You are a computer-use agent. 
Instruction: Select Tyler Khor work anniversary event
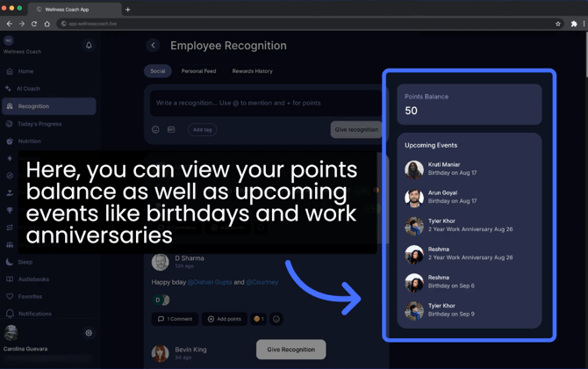click(x=470, y=225)
